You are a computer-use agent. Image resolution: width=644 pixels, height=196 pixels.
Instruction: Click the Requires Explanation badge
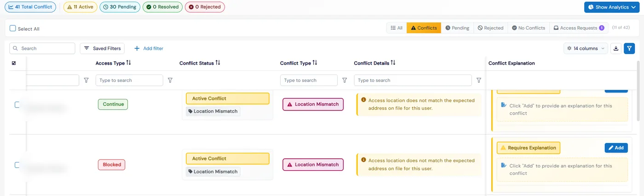529,148
